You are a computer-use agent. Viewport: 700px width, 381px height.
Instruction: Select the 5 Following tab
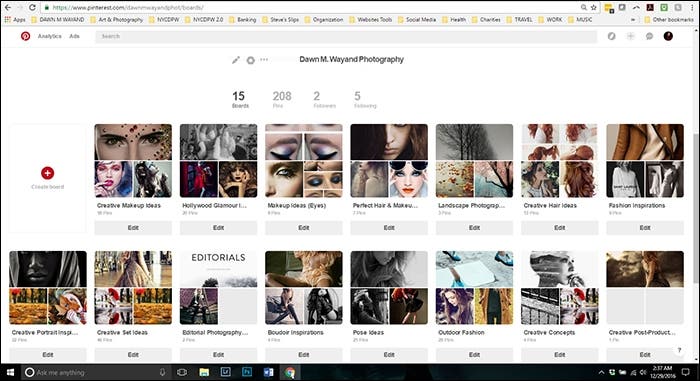pos(365,99)
